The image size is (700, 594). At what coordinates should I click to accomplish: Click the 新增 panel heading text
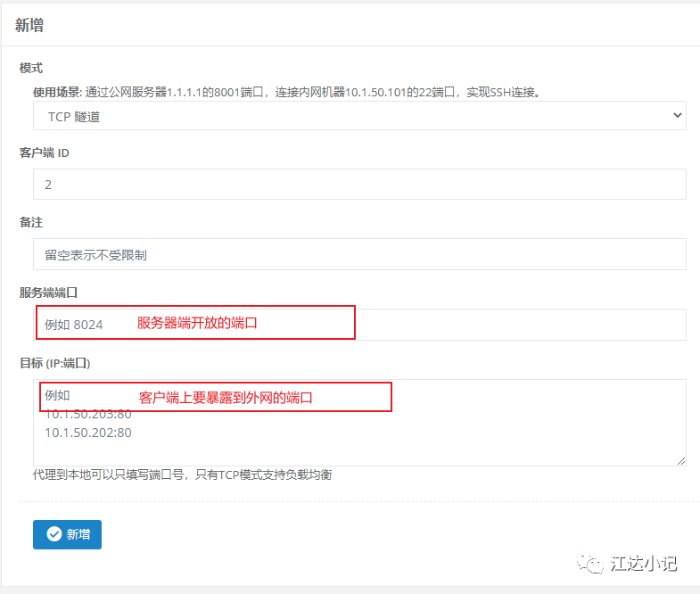pos(29,25)
